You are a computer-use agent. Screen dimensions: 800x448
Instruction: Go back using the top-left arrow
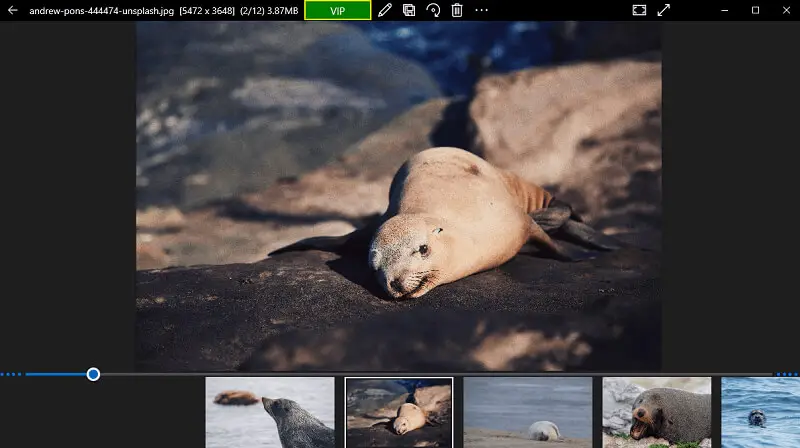coord(13,10)
